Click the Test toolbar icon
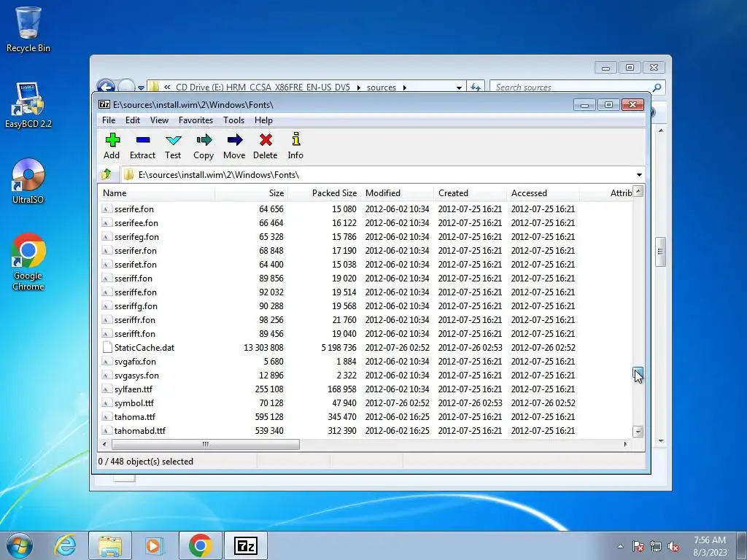The width and height of the screenshot is (747, 560). coord(173,140)
